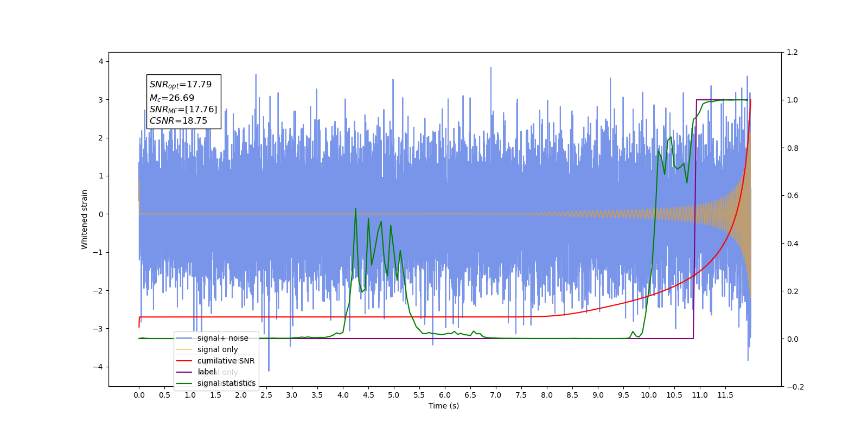Screen dimensions: 868x434
Task: Click the green line swatch for signal statistics
Action: (184, 384)
